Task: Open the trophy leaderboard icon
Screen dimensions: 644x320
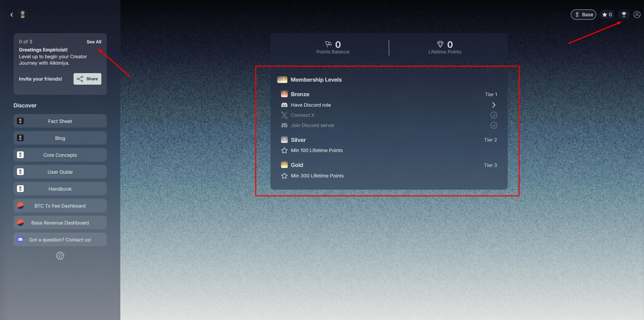Action: pyautogui.click(x=624, y=15)
